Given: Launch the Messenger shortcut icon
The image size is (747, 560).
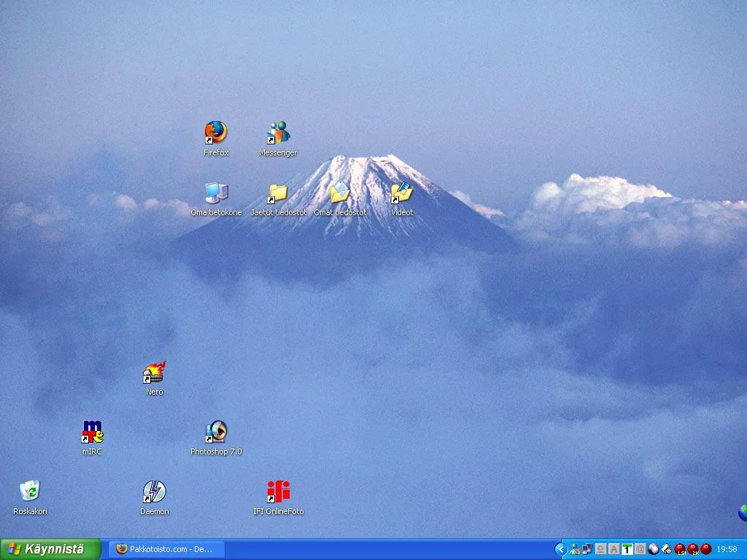Looking at the screenshot, I should 278,133.
